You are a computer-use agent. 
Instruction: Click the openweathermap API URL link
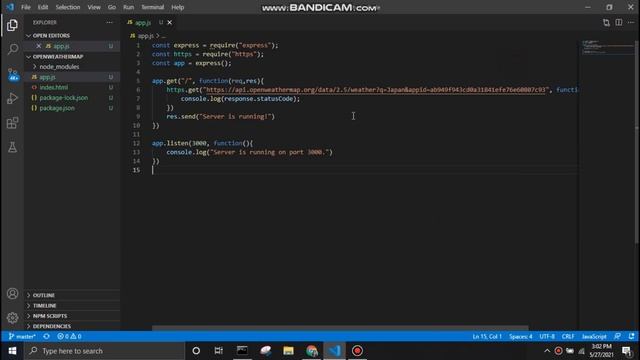pos(376,90)
